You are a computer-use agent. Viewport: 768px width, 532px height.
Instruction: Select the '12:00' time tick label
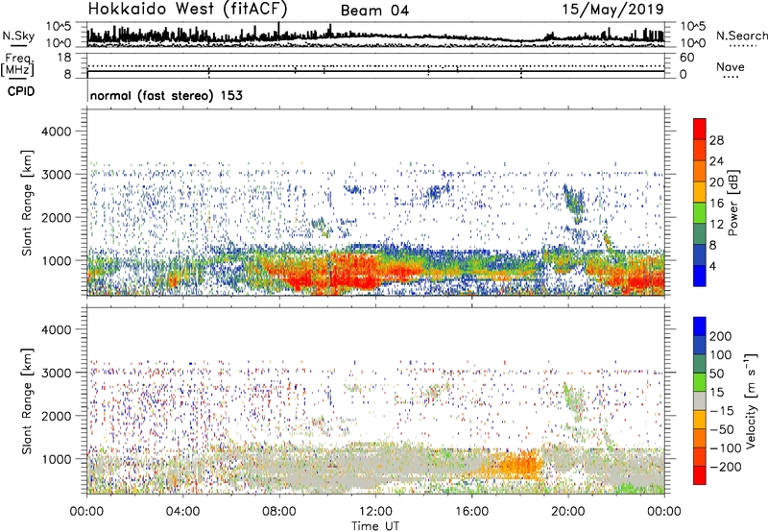pos(375,512)
